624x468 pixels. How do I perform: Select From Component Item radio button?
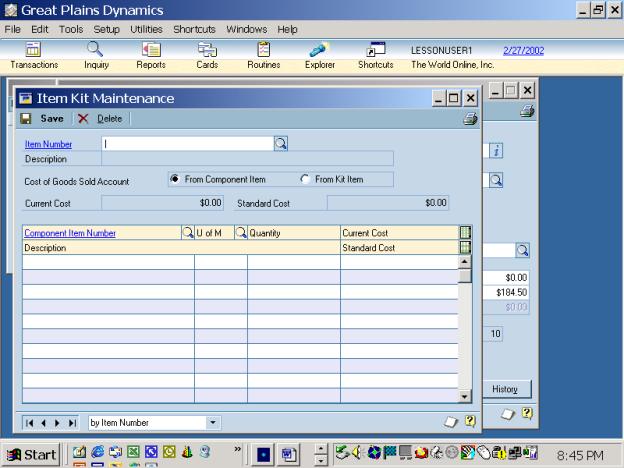point(175,179)
